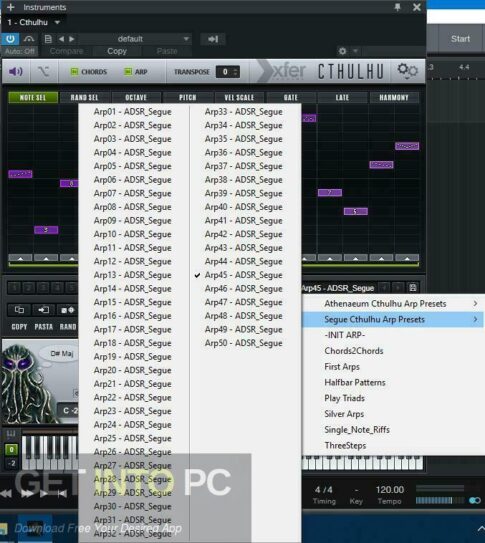The image size is (485, 543).
Task: Open the sidechain/monitor icon beside the power button
Action: [x=29, y=39]
